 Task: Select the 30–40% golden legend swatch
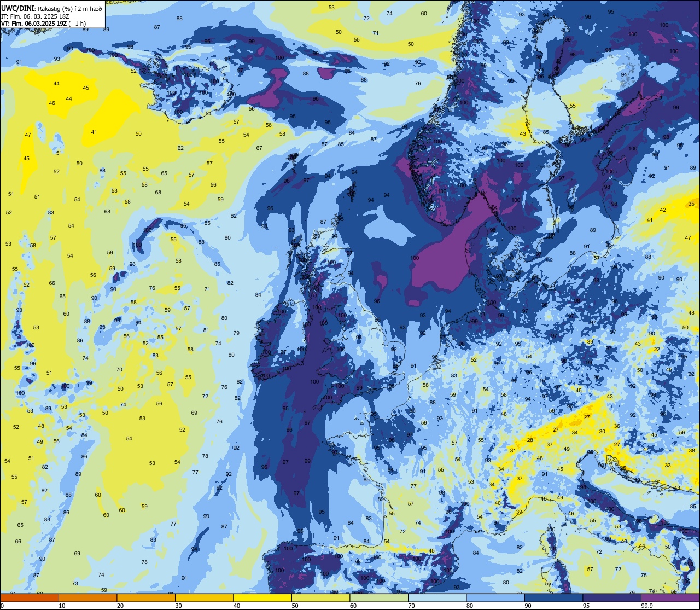point(204,598)
